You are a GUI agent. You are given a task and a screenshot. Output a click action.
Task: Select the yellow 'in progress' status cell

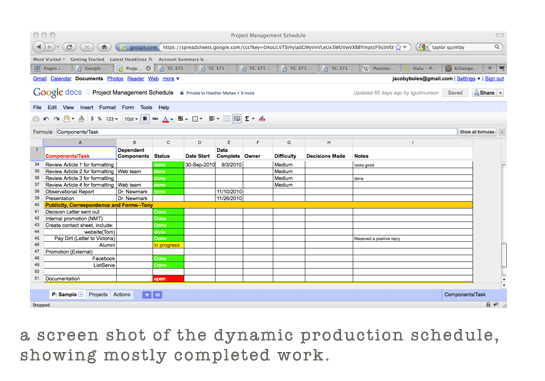168,245
